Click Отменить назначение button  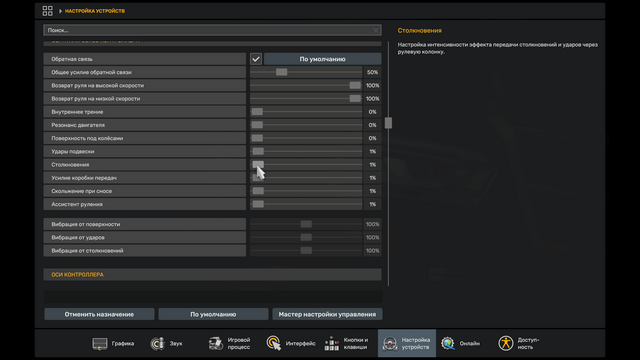click(x=99, y=314)
